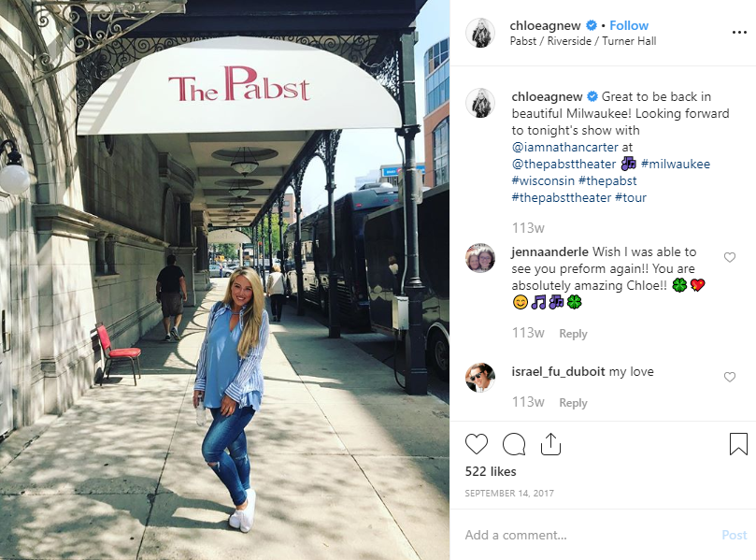The height and width of the screenshot is (560, 756).
Task: Open the Pabst / Riverside / Turner Hall location
Action: (583, 41)
